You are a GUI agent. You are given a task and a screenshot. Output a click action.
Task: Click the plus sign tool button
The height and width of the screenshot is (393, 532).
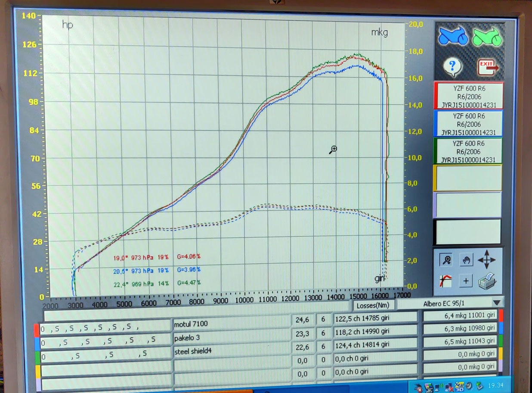466,281
